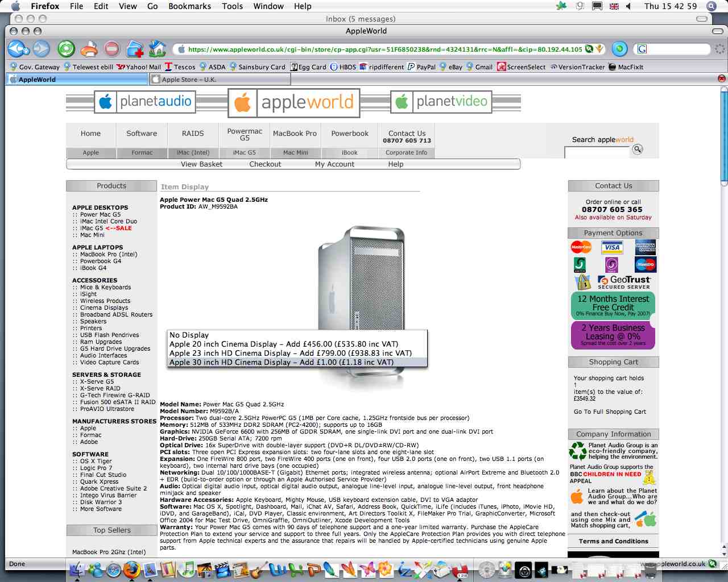Click the Maestro payment icon

[x=646, y=265]
